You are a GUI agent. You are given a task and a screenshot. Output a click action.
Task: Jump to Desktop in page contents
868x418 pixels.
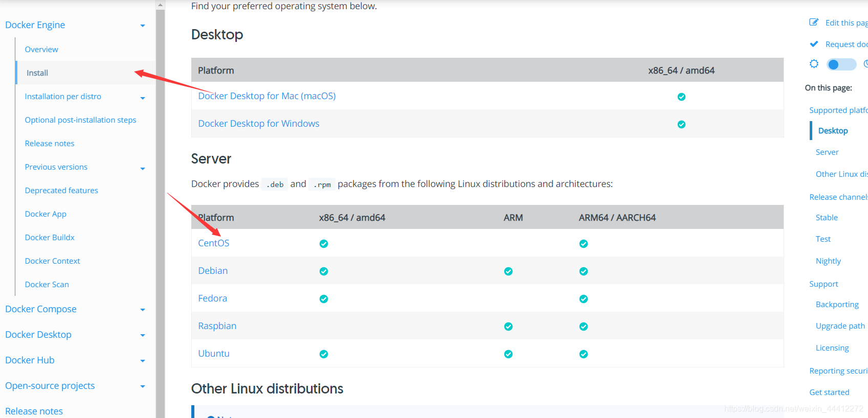click(x=833, y=131)
